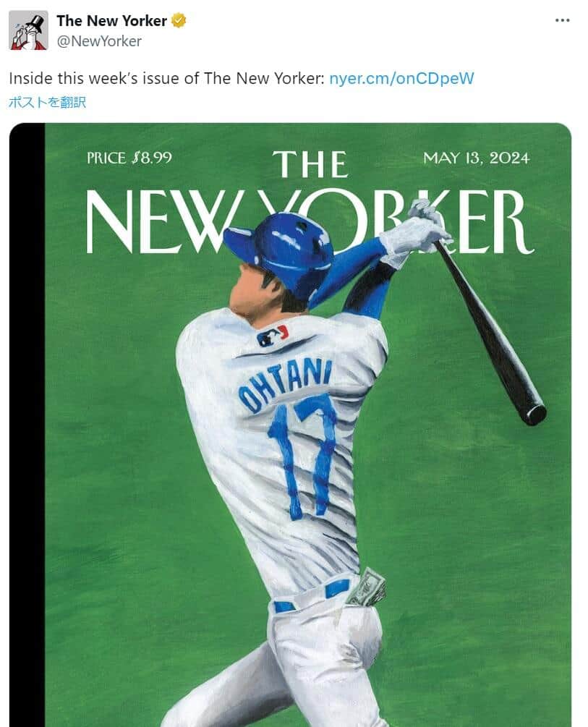This screenshot has width=588, height=727.
Task: Click the black spine strip on the cover
Action: coord(27,427)
